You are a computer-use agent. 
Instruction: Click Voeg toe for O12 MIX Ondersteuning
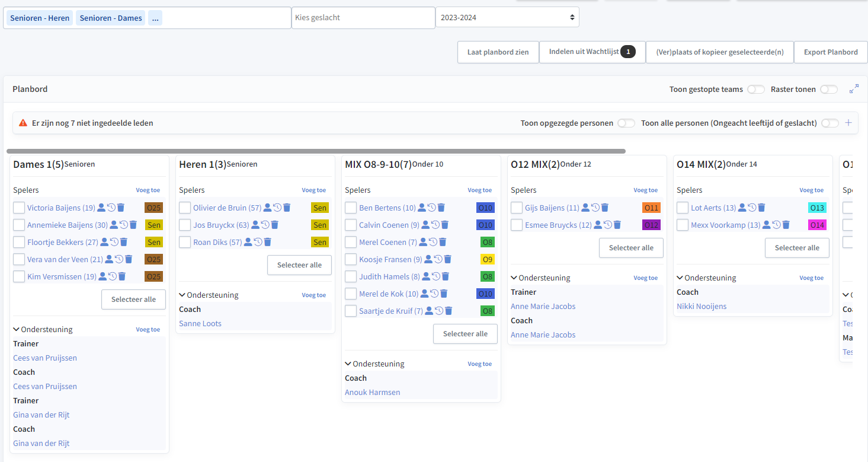pyautogui.click(x=646, y=278)
